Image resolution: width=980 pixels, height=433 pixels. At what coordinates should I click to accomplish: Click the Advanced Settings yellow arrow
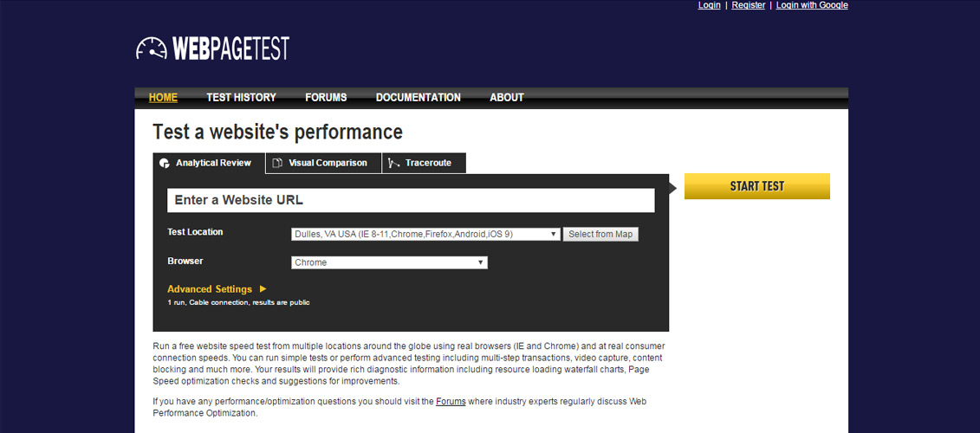(x=263, y=288)
